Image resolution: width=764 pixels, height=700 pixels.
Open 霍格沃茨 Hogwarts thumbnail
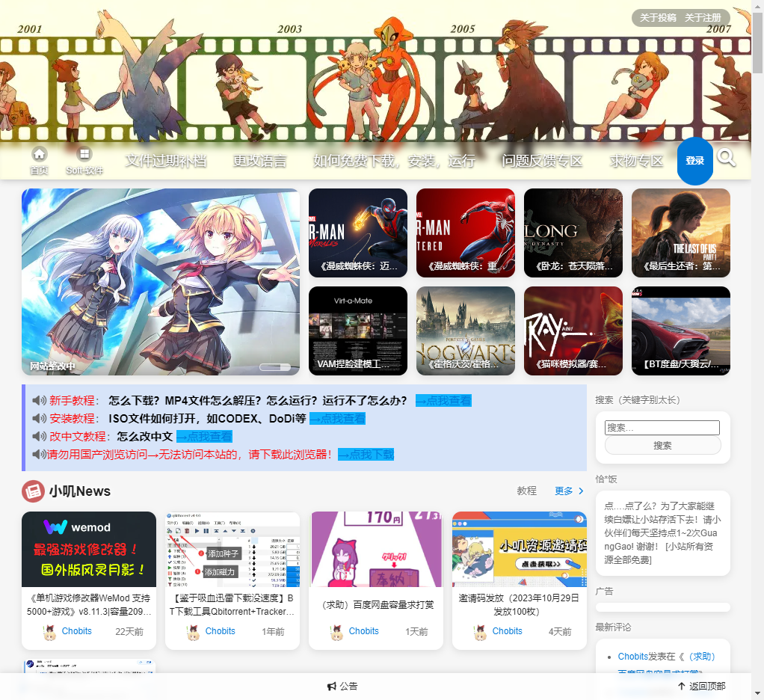(x=466, y=331)
